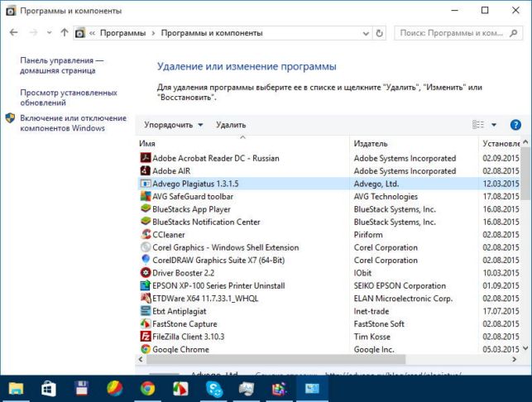Click the 12.03.2015 install date
Image resolution: width=532 pixels, height=402 pixels.
tap(501, 184)
